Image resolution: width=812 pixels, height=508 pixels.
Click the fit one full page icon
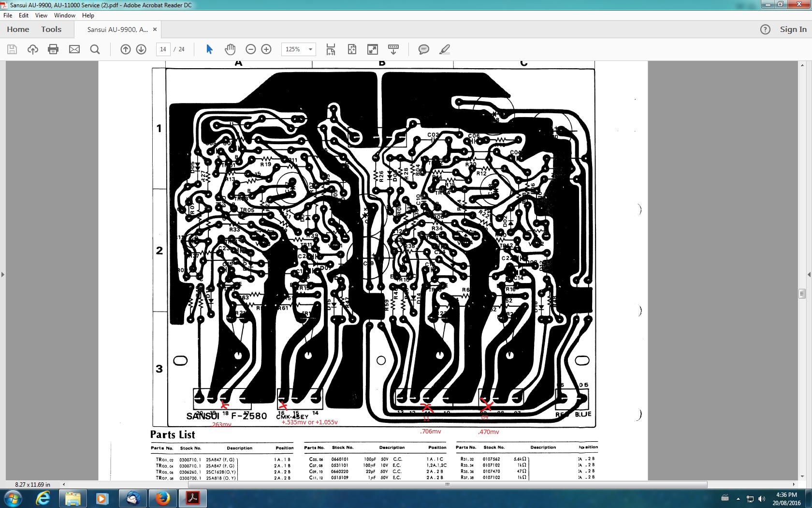(x=352, y=49)
